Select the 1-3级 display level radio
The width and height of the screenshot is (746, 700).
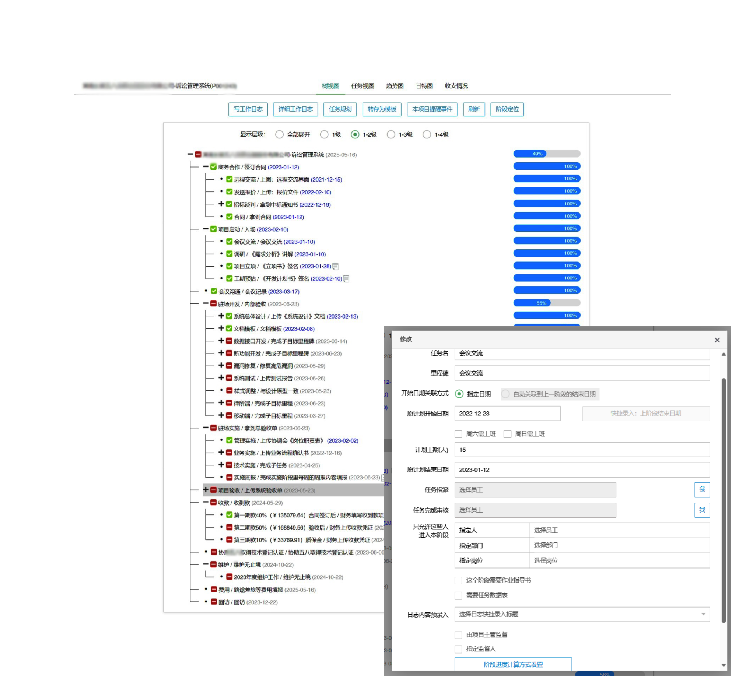(390, 134)
